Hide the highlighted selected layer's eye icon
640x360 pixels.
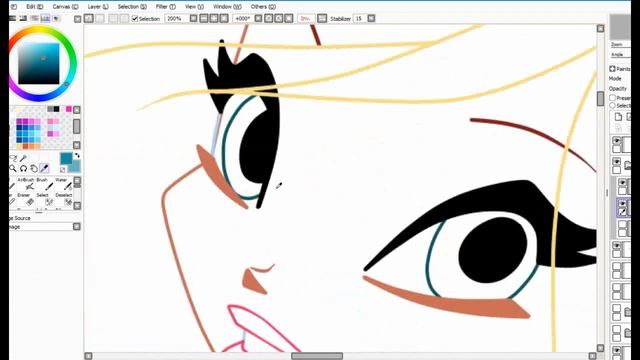point(623,203)
